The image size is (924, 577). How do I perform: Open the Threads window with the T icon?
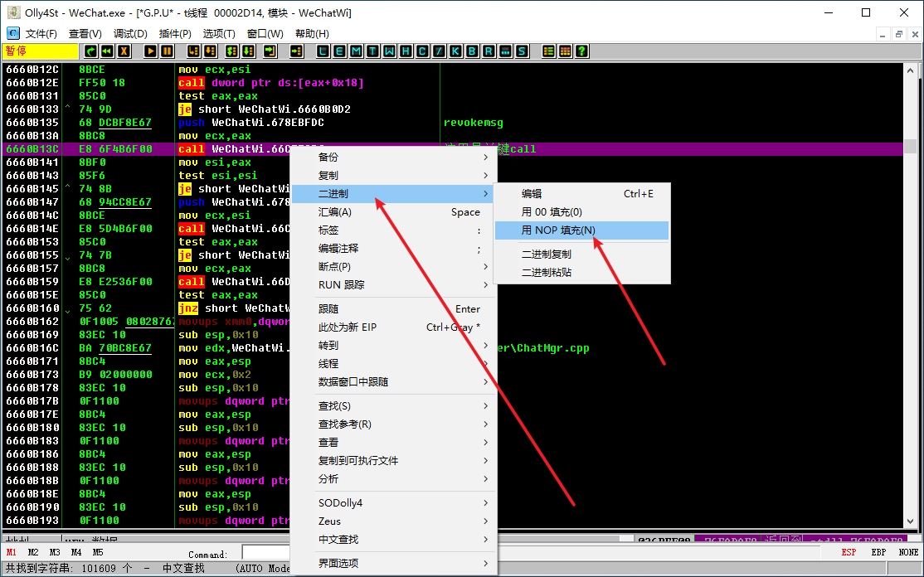372,51
